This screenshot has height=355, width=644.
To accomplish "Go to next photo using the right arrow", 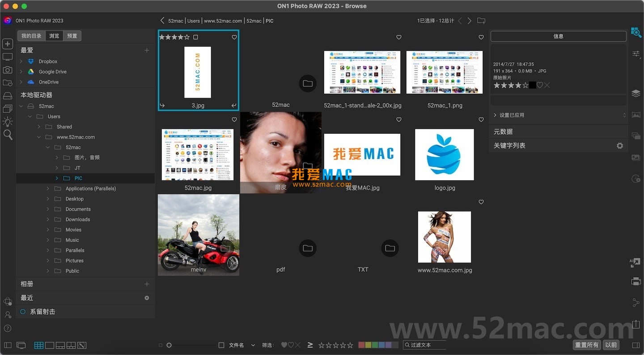I will (x=470, y=21).
